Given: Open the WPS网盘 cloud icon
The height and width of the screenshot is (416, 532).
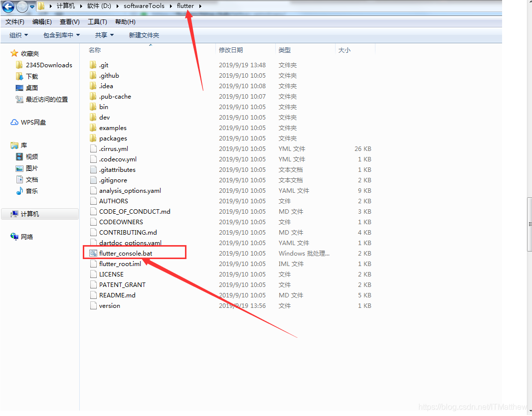Looking at the screenshot, I should click(x=14, y=122).
